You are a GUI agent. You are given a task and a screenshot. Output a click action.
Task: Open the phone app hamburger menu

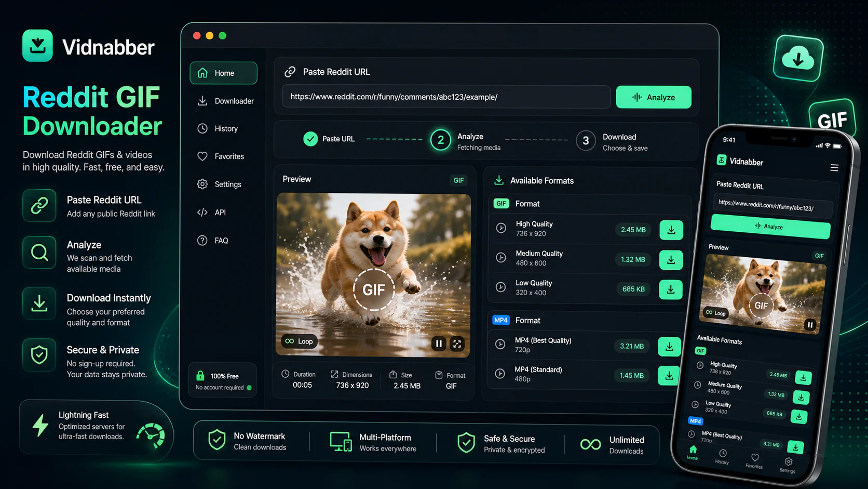pyautogui.click(x=834, y=168)
